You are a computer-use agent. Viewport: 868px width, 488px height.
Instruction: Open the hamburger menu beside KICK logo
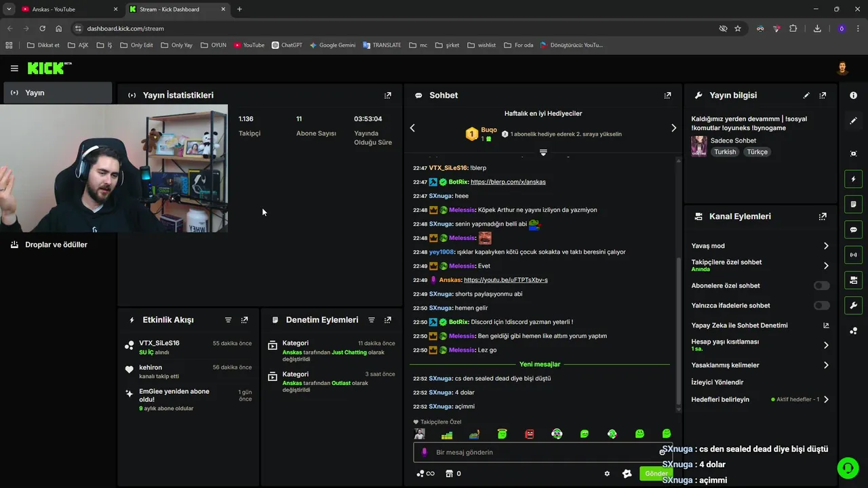pyautogui.click(x=14, y=68)
